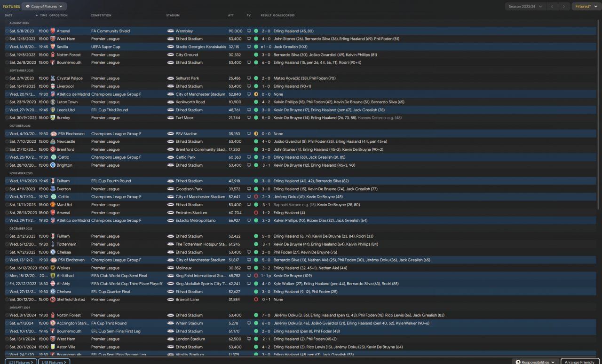Click the Liverpool club badge
Viewport: 602px width, 364px height.
(53, 86)
